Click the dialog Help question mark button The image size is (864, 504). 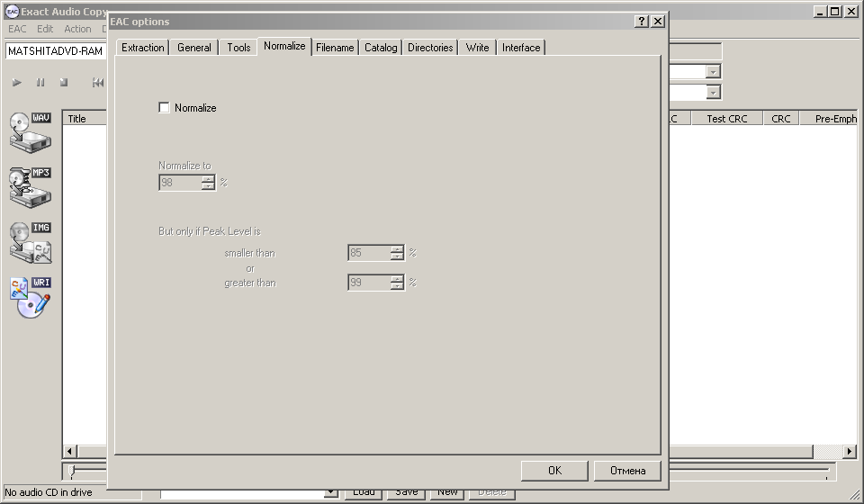(x=641, y=22)
